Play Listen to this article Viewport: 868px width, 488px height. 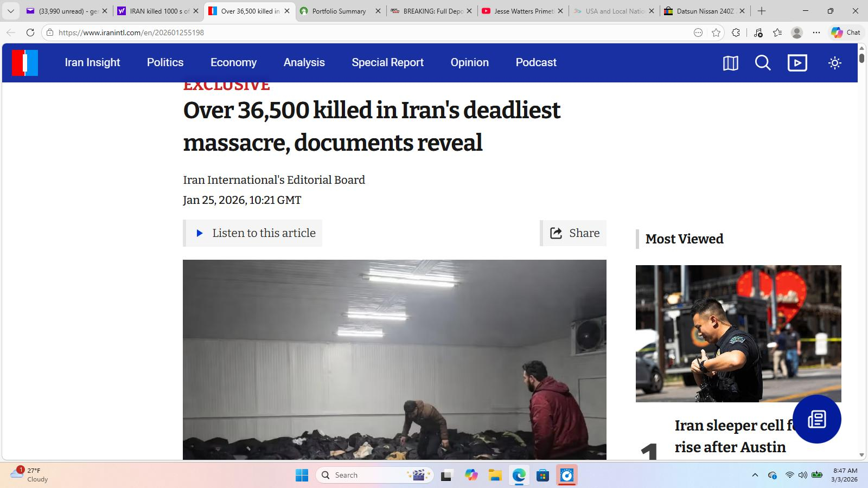(253, 233)
